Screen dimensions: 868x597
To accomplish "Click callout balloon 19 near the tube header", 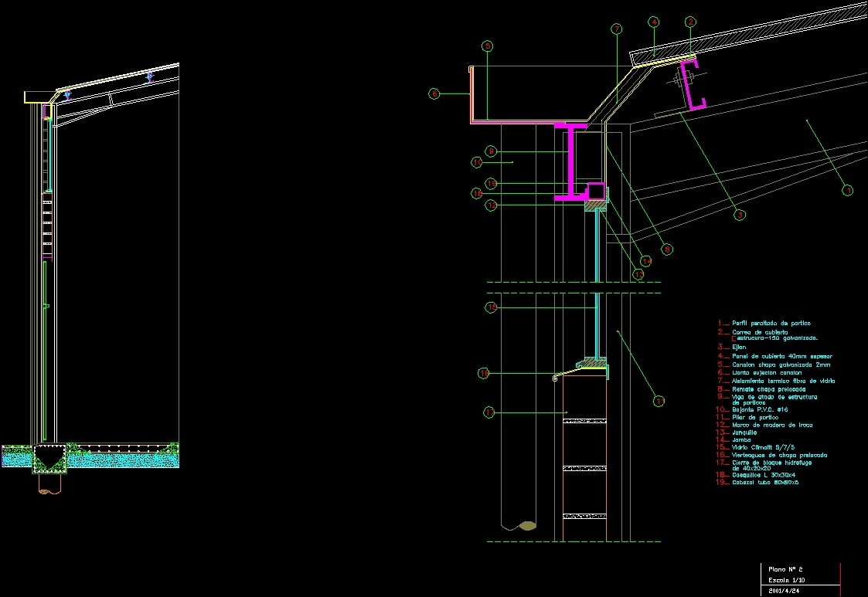I will (x=491, y=183).
